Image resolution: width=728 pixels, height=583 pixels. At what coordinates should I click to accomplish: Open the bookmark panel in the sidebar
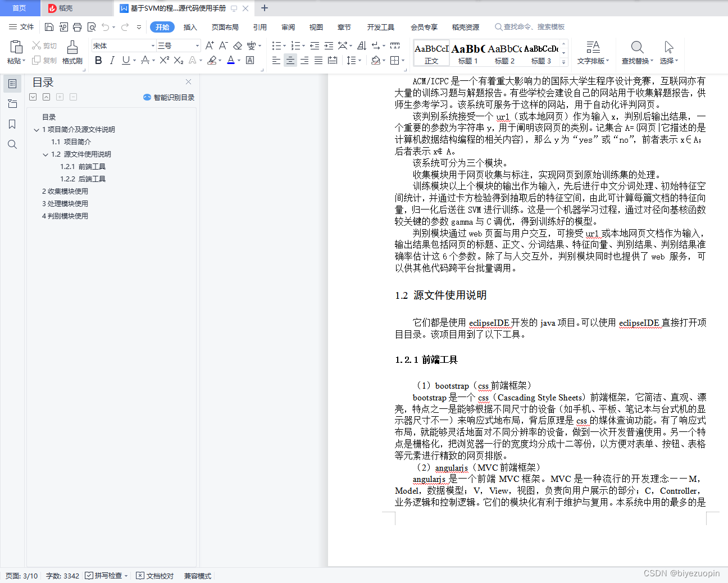tap(12, 125)
